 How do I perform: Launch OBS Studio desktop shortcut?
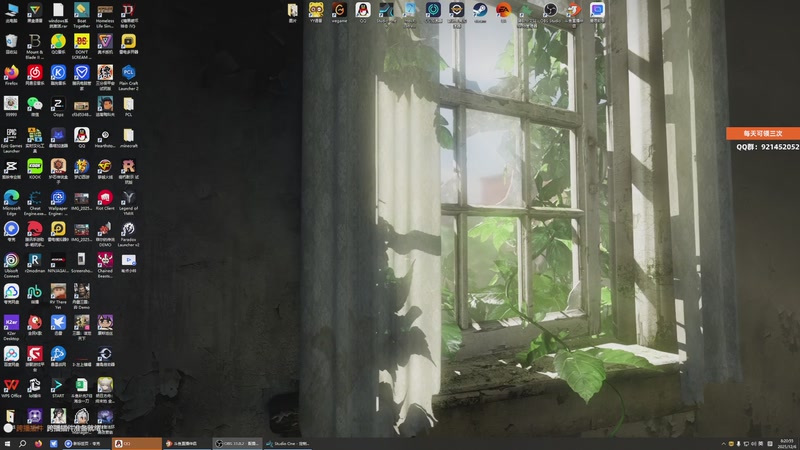pyautogui.click(x=551, y=12)
